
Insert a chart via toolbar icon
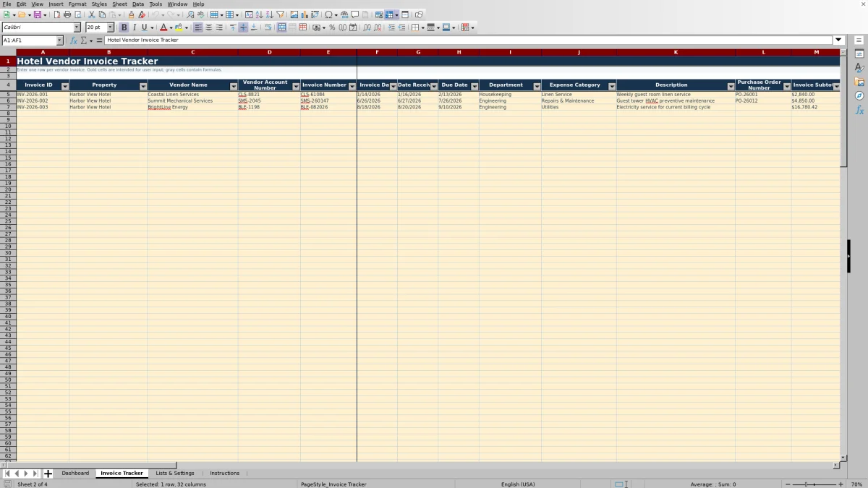305,14
